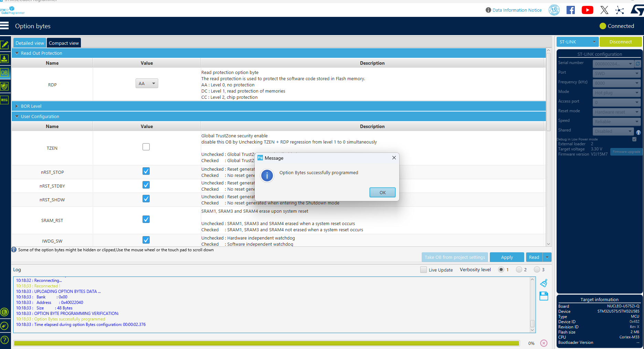This screenshot has height=349, width=644.
Task: Open the REG registers sidebar icon
Action: pos(4,100)
